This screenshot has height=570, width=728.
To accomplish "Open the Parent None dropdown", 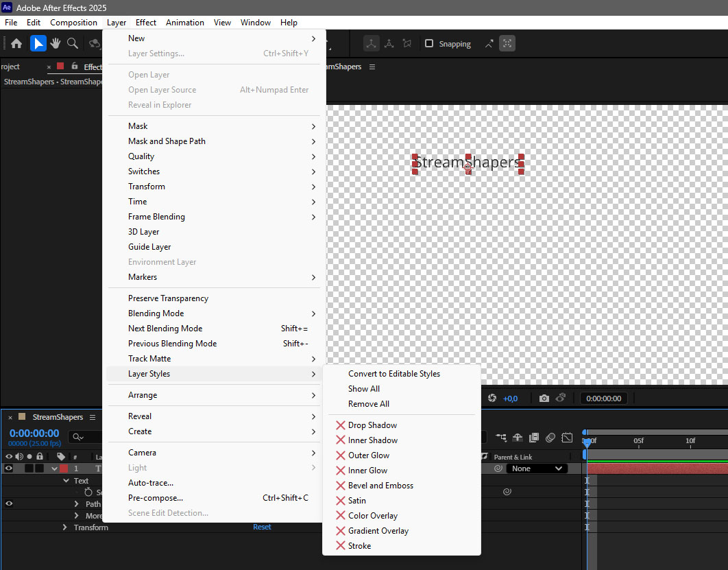I will click(537, 468).
